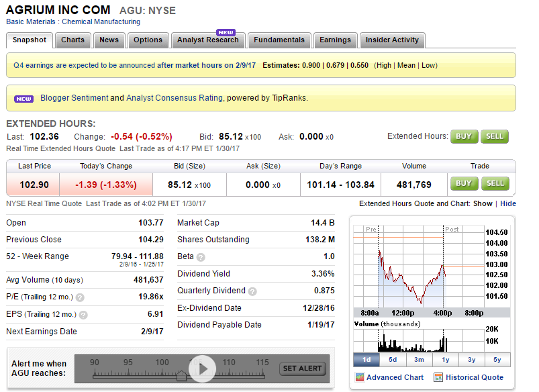539x392 pixels.
Task: Open the Basic Materials sector link
Action: (x=31, y=21)
